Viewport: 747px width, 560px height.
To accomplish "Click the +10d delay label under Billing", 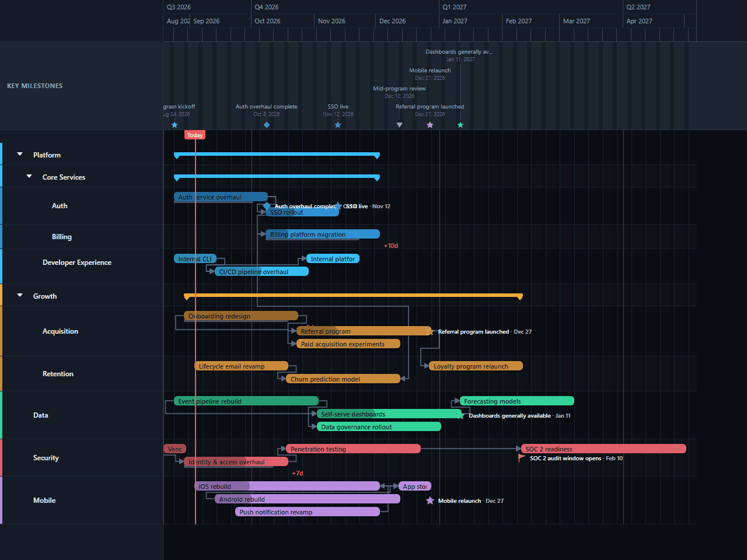I will pos(391,246).
